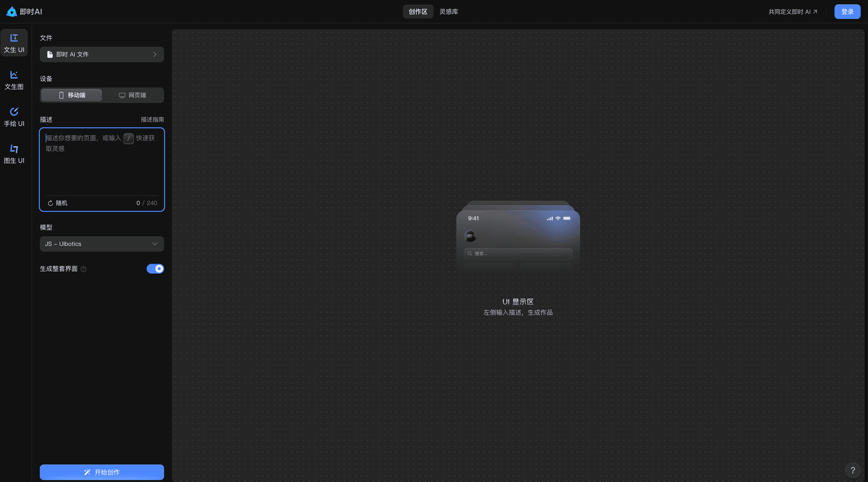Image resolution: width=868 pixels, height=482 pixels.
Task: Choose the 网页端 device option
Action: [x=133, y=95]
